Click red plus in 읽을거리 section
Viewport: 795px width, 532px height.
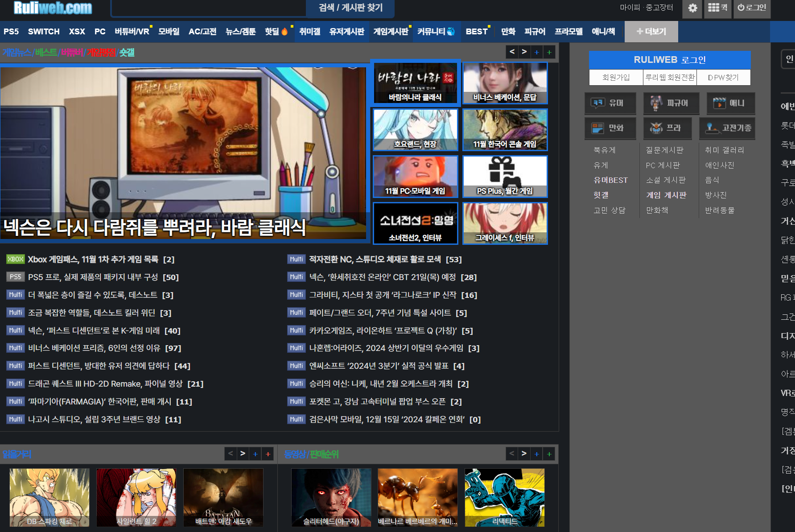[268, 454]
